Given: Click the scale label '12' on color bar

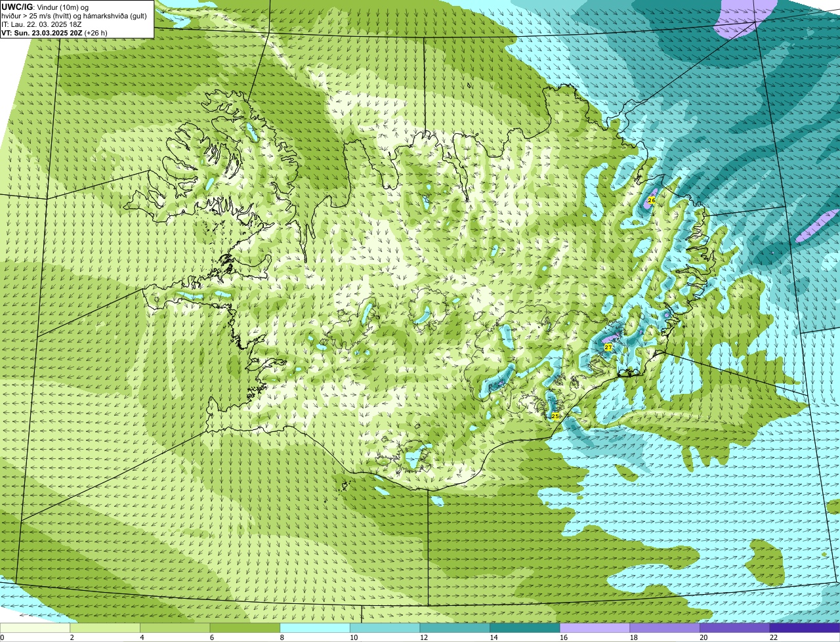Looking at the screenshot, I should 424,637.
